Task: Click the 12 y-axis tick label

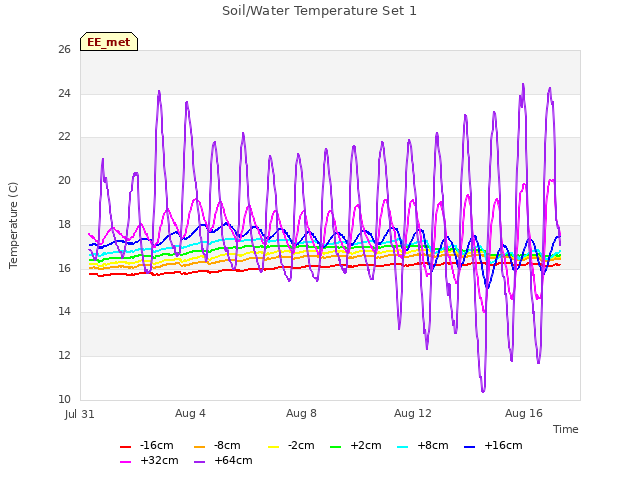Action: coord(64,355)
